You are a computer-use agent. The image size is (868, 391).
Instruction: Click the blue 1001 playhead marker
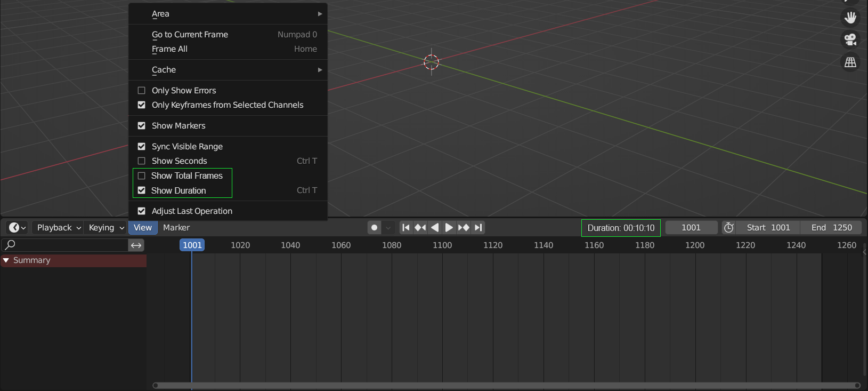192,245
